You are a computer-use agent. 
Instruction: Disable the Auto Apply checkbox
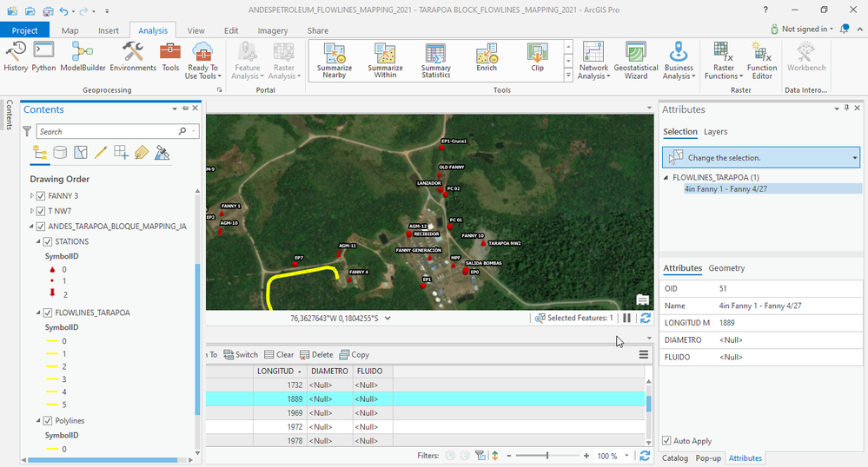(667, 441)
